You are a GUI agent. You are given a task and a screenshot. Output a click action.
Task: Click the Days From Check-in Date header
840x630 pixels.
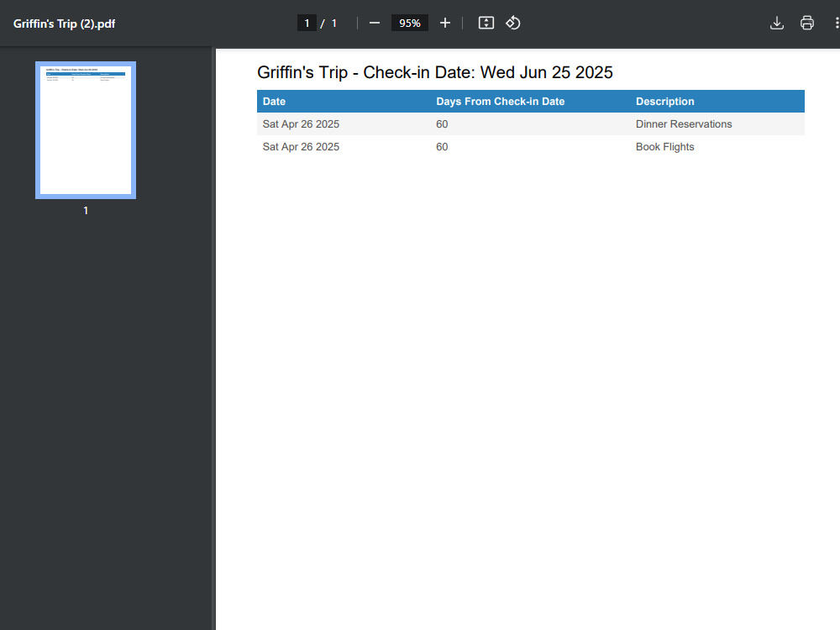501,102
